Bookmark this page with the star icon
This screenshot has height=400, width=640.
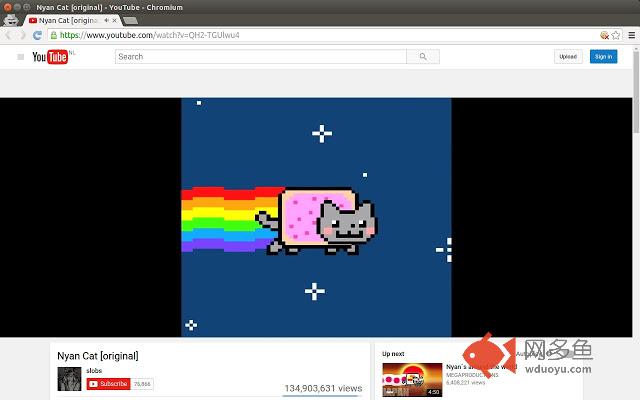pyautogui.click(x=616, y=35)
